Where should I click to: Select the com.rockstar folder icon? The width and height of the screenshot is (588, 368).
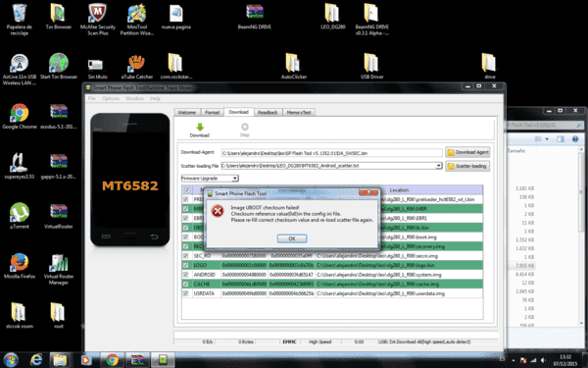175,66
